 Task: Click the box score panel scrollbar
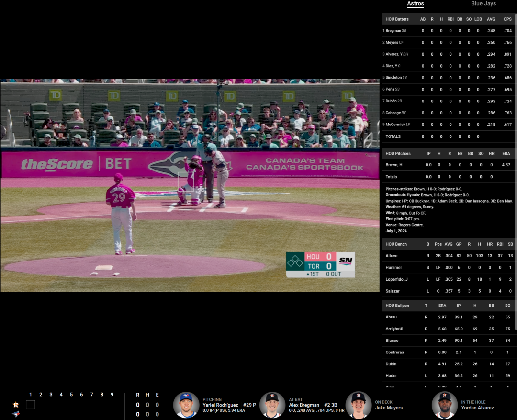click(x=516, y=171)
